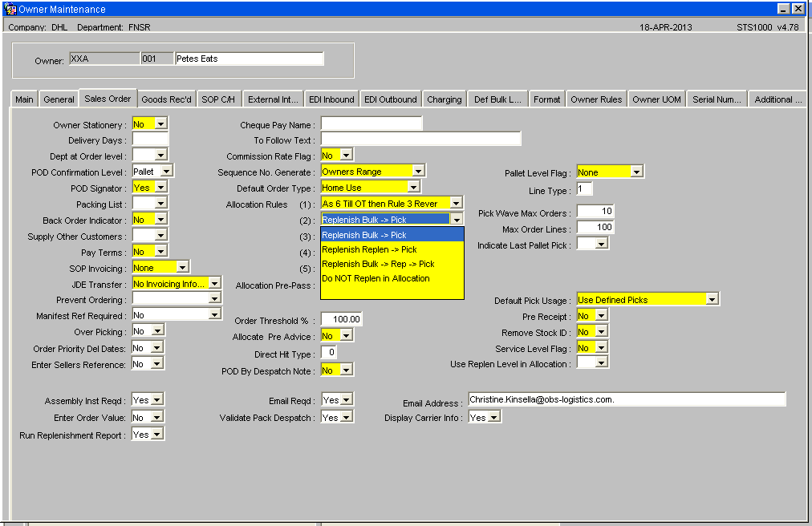The height and width of the screenshot is (526, 812).
Task: Open Allocation Rules (1) dropdown
Action: pyautogui.click(x=456, y=204)
